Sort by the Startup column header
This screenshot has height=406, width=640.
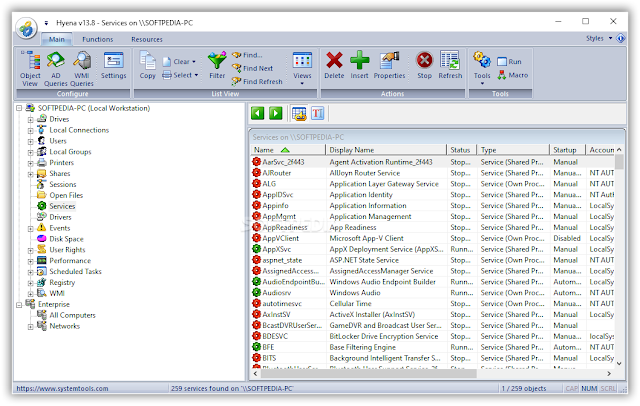[x=568, y=150]
